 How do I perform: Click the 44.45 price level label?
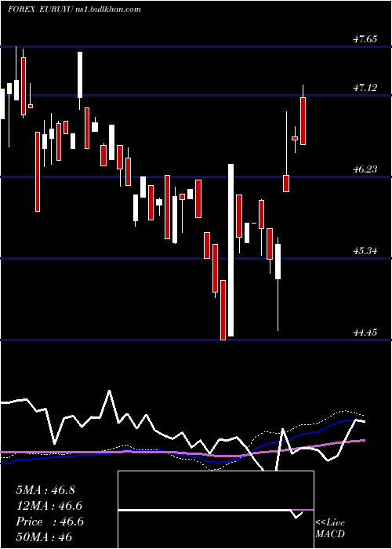(x=365, y=333)
